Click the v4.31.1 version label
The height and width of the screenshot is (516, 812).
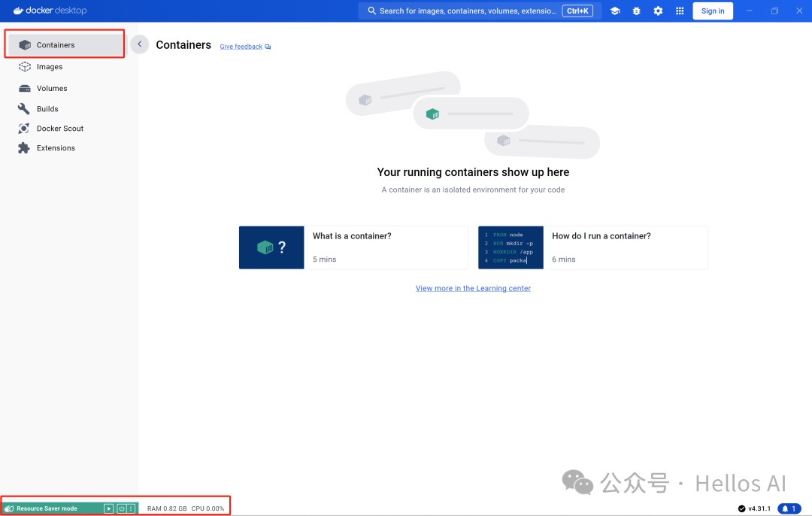(759, 508)
